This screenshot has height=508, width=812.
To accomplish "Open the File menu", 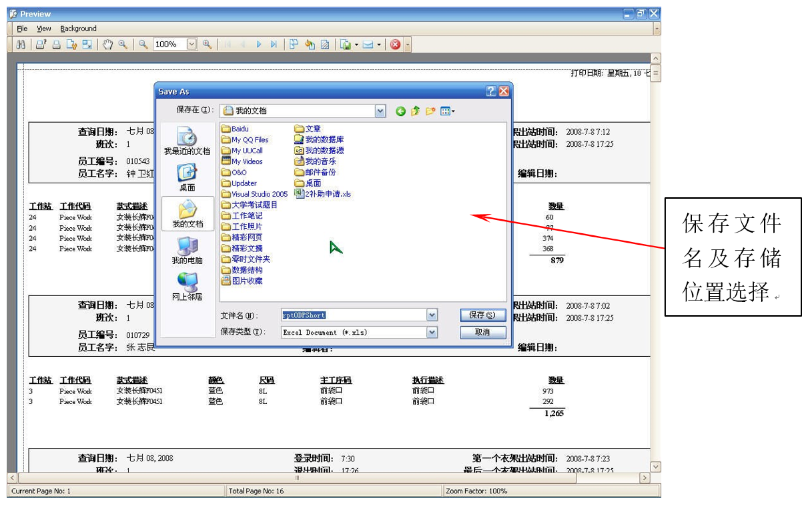I will tap(22, 28).
